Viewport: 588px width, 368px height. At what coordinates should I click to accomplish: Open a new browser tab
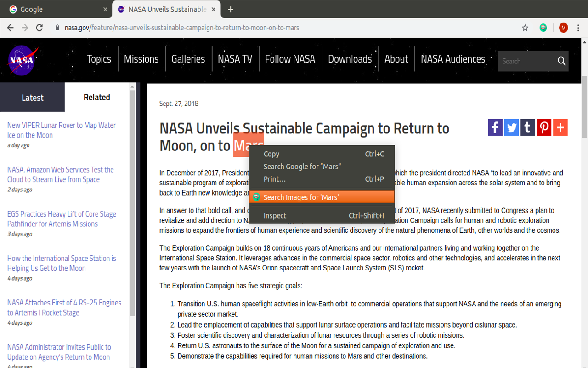click(231, 9)
